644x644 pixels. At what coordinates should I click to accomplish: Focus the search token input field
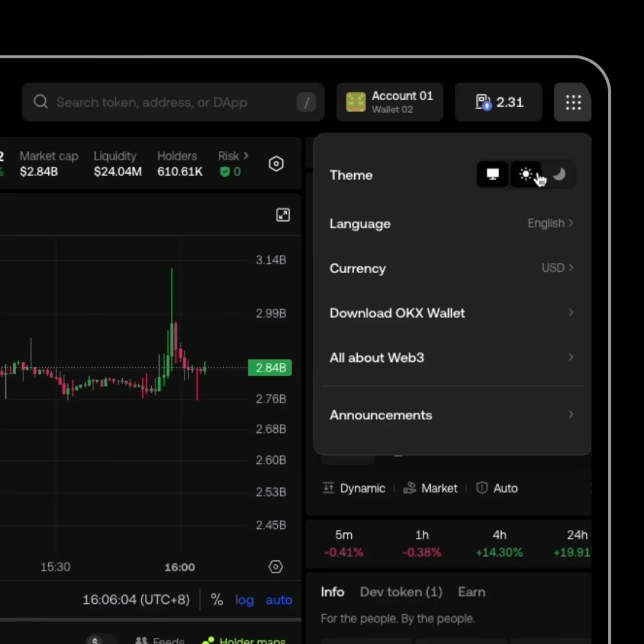click(173, 102)
